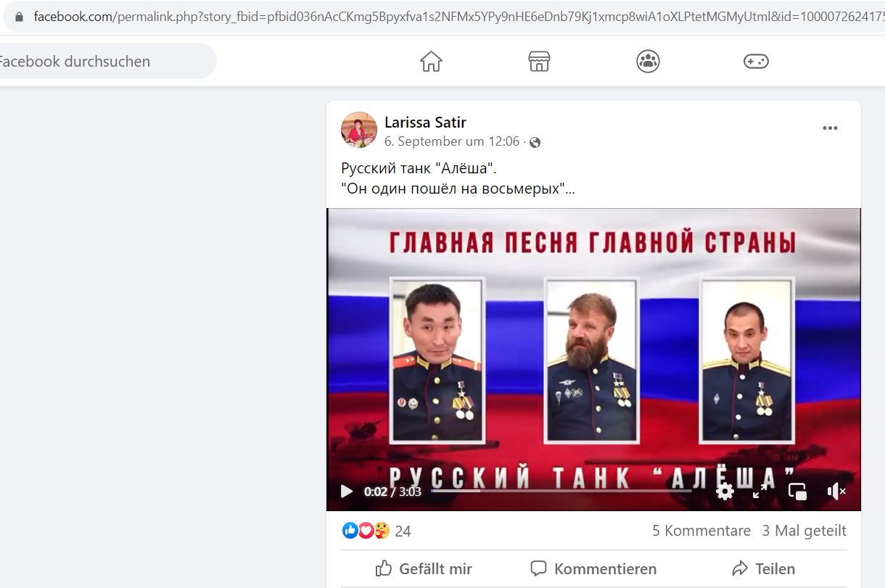Go to Facebook Home icon
Image resolution: width=885 pixels, height=588 pixels.
click(x=431, y=62)
